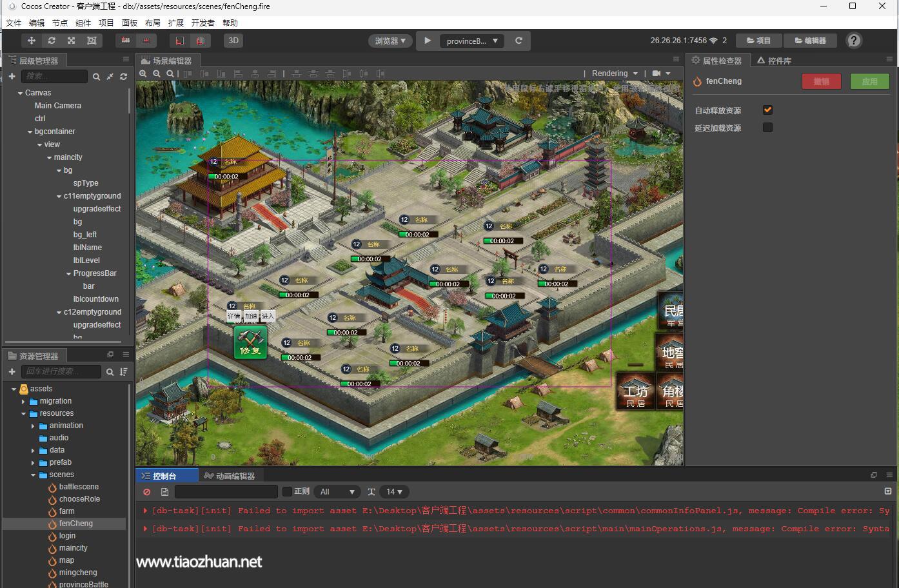Select the 属性检查器 tab
This screenshot has height=588, width=899.
[x=716, y=61]
